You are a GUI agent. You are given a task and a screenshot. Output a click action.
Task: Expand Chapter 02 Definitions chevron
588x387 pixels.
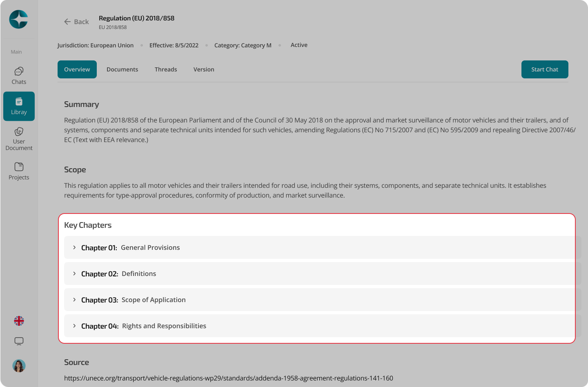click(x=74, y=274)
